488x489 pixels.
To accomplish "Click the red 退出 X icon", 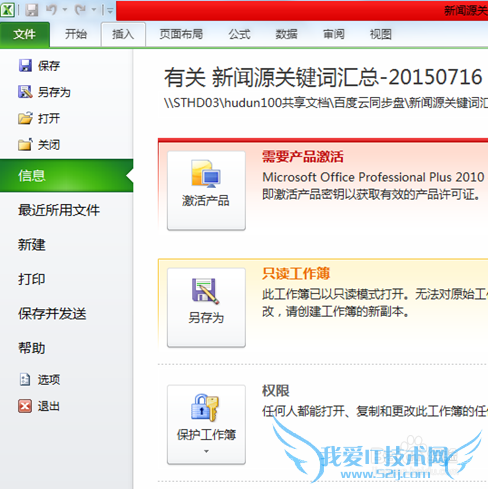I will [x=25, y=406].
